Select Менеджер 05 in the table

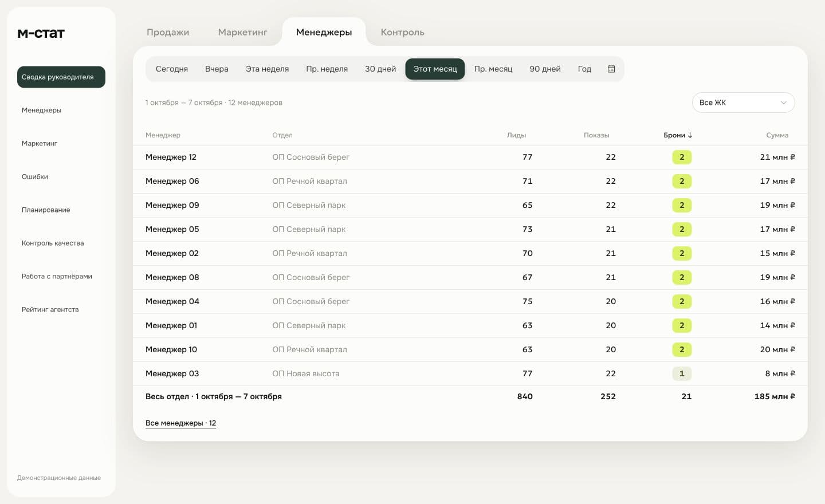click(x=470, y=229)
